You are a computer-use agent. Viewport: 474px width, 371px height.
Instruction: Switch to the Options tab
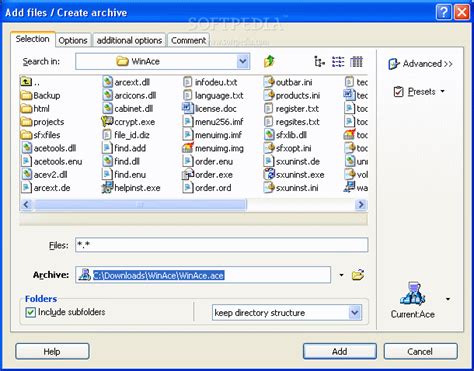(x=73, y=41)
